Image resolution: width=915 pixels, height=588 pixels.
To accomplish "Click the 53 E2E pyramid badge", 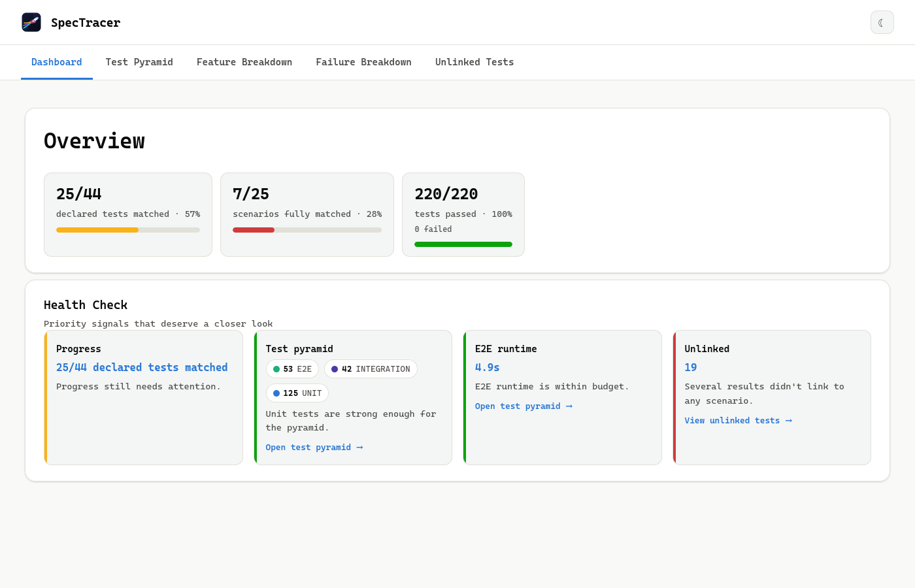I will point(292,369).
